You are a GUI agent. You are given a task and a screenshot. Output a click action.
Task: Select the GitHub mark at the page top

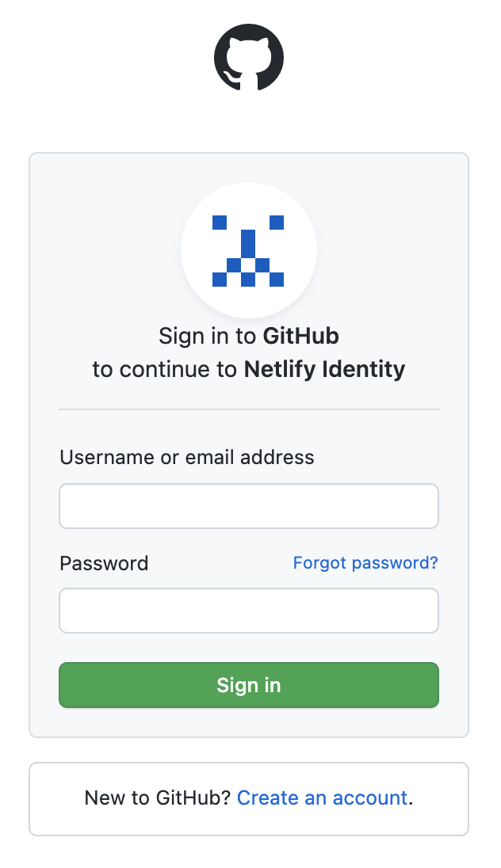(x=250, y=57)
